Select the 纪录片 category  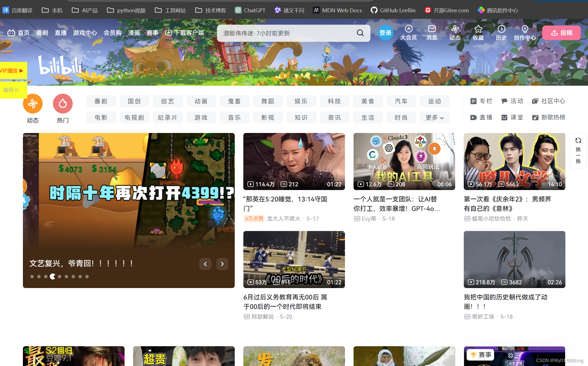[x=168, y=118]
